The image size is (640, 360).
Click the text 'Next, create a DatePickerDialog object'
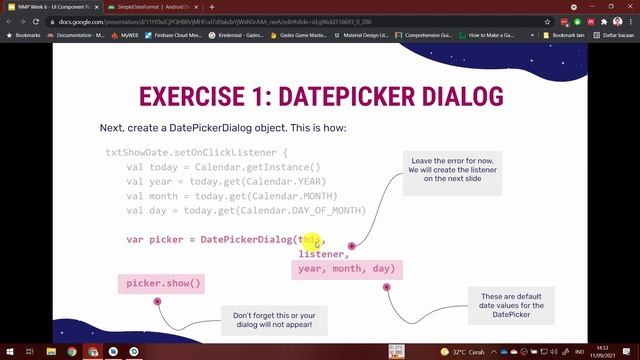click(195, 128)
